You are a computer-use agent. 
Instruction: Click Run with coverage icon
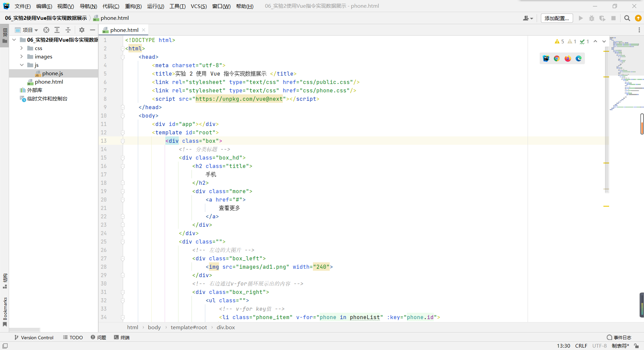602,18
